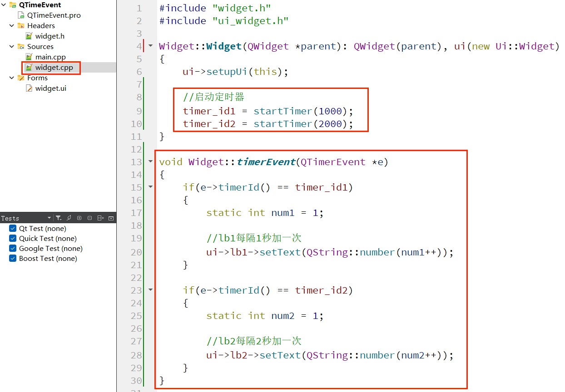
Task: Click the //启动定时器 comment
Action: coord(213,97)
